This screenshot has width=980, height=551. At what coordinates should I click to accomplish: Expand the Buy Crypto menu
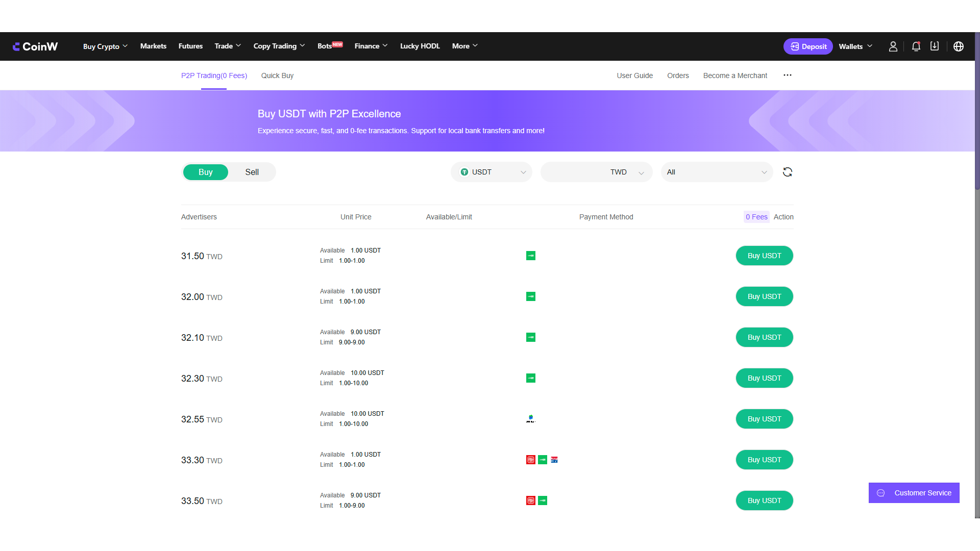pos(105,46)
